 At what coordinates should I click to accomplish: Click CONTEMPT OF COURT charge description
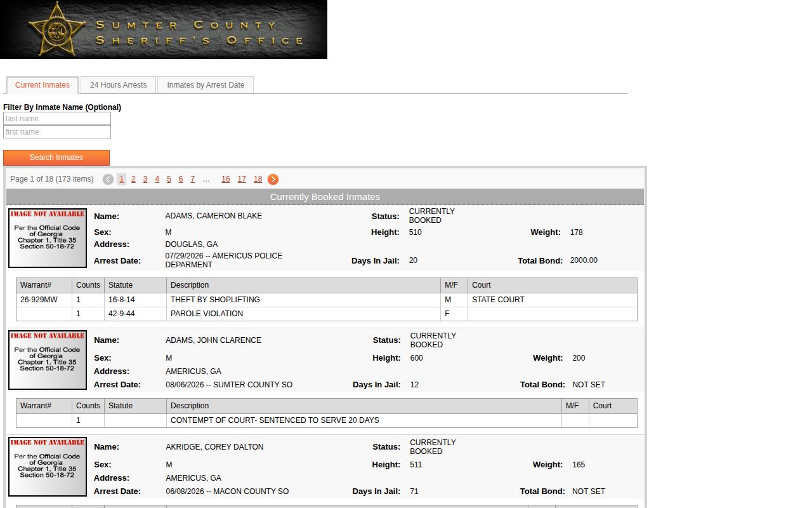click(275, 420)
